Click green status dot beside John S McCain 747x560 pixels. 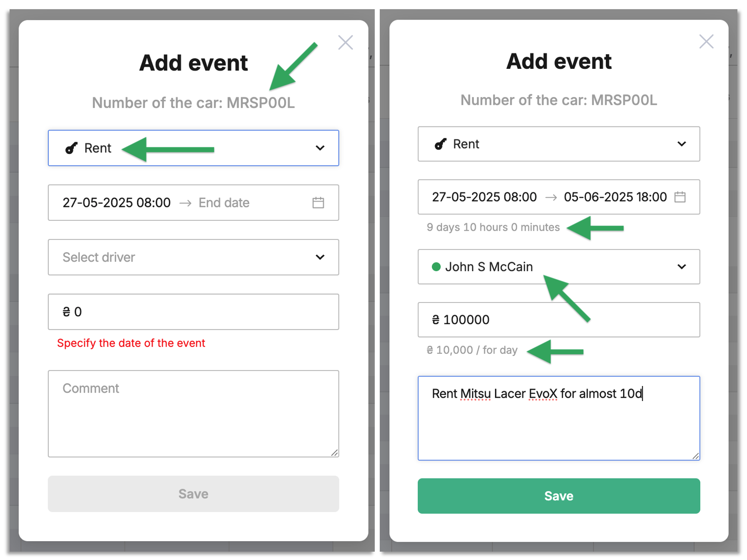(x=436, y=267)
